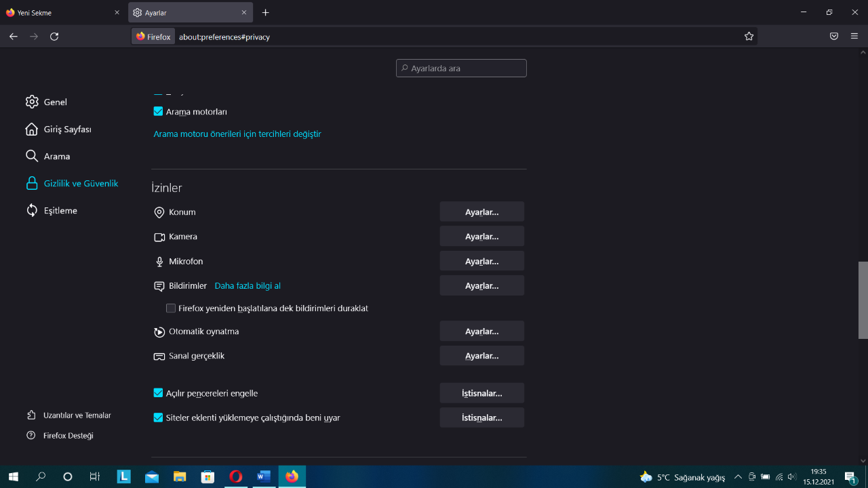Open the volume control in system tray
This screenshot has height=488, width=868.
coord(792,477)
